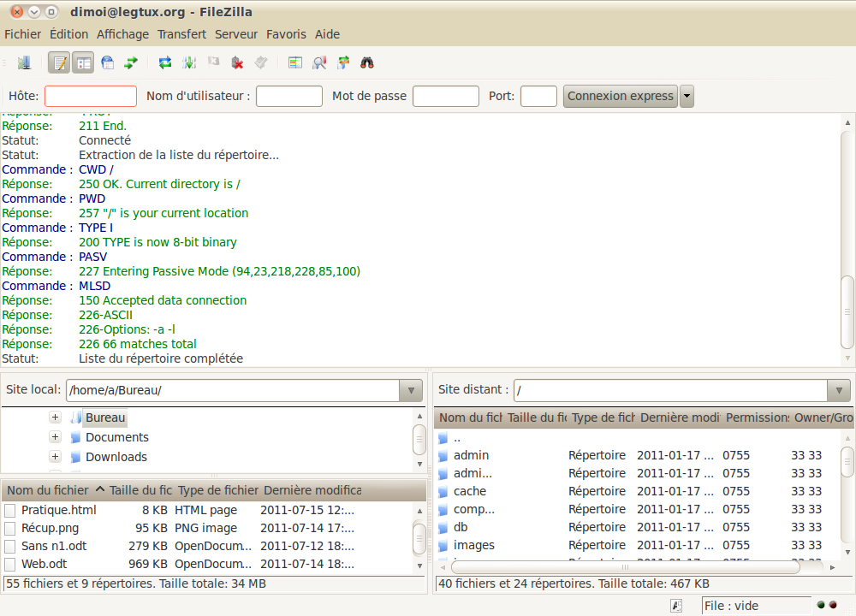Click the cache remote folder icon

(443, 492)
